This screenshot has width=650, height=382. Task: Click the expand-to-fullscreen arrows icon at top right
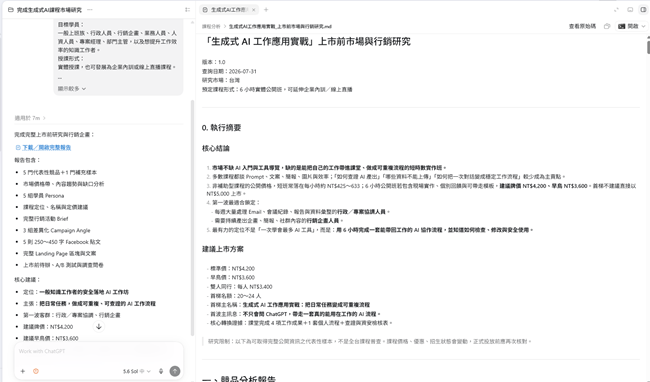[616, 10]
